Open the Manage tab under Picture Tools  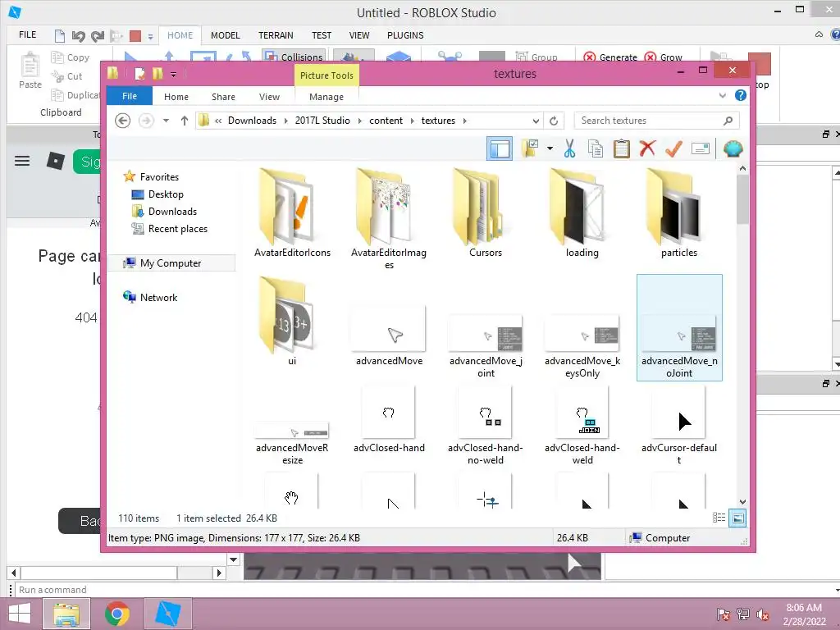click(326, 97)
